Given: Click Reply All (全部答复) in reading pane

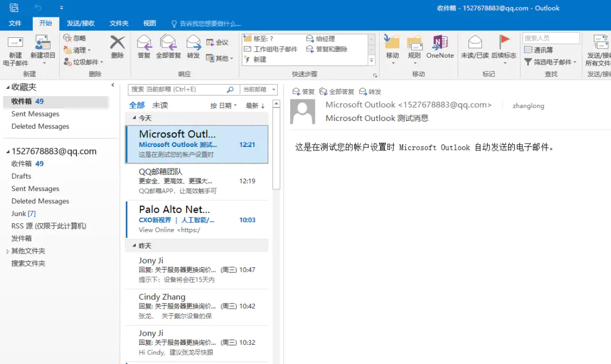Looking at the screenshot, I should click(x=337, y=92).
